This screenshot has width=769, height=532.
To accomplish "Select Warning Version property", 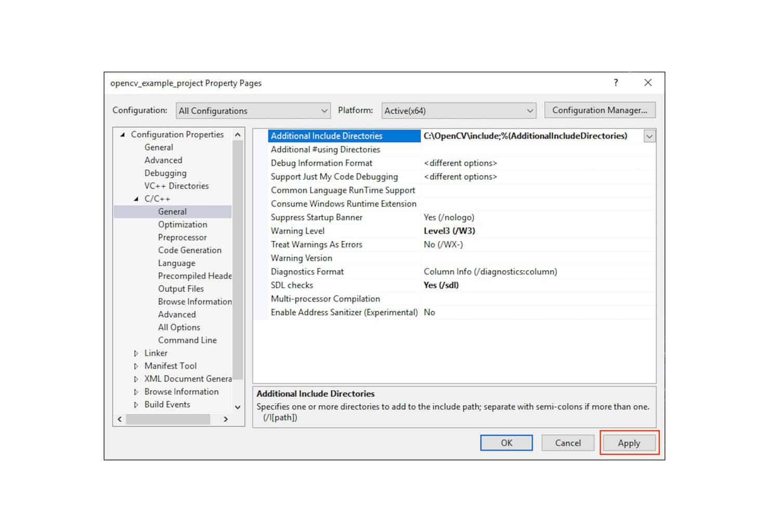I will click(x=344, y=258).
